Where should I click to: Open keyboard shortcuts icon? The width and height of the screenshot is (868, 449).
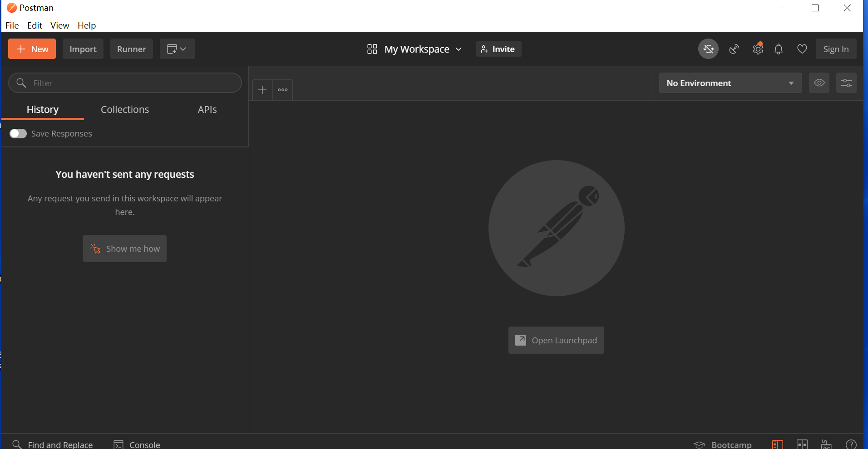(x=826, y=444)
